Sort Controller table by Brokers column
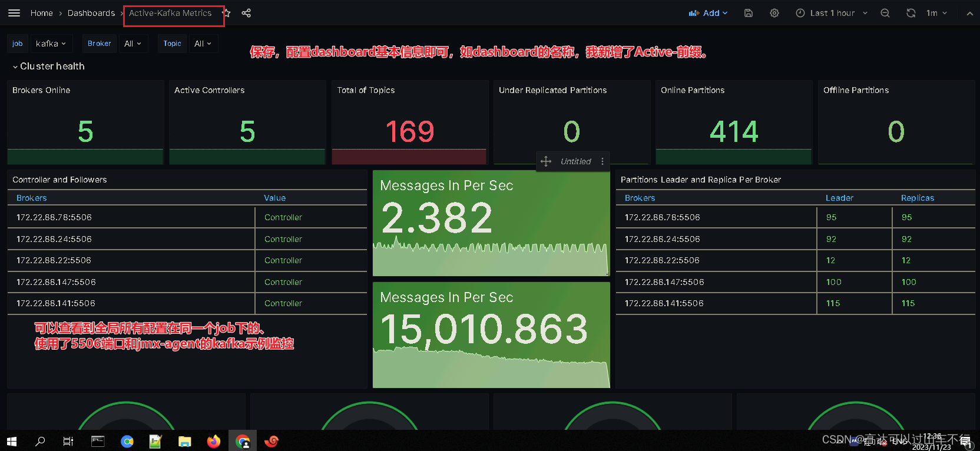This screenshot has width=980, height=451. tap(32, 198)
